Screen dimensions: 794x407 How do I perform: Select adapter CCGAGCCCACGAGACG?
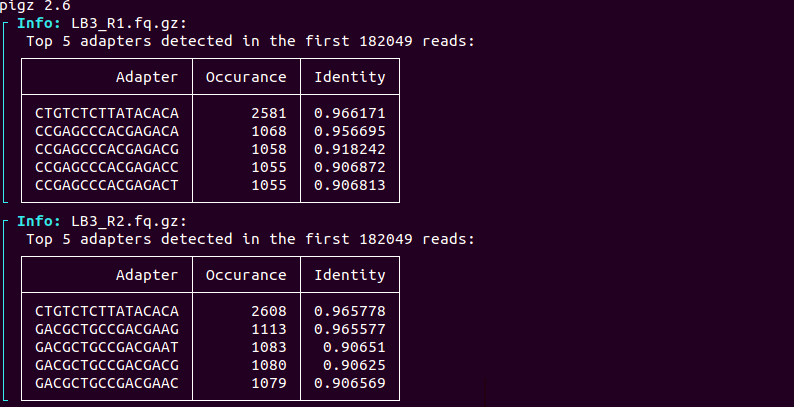pos(107,149)
